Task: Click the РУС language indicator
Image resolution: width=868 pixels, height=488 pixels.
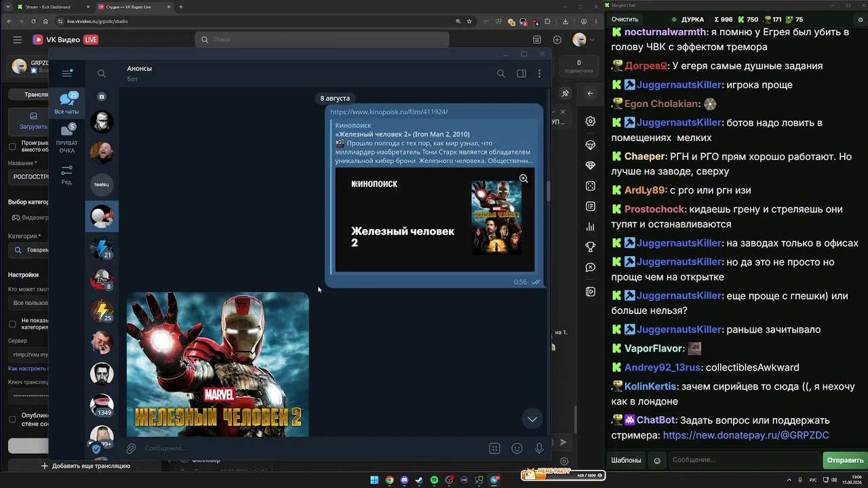Action: pyautogui.click(x=813, y=481)
